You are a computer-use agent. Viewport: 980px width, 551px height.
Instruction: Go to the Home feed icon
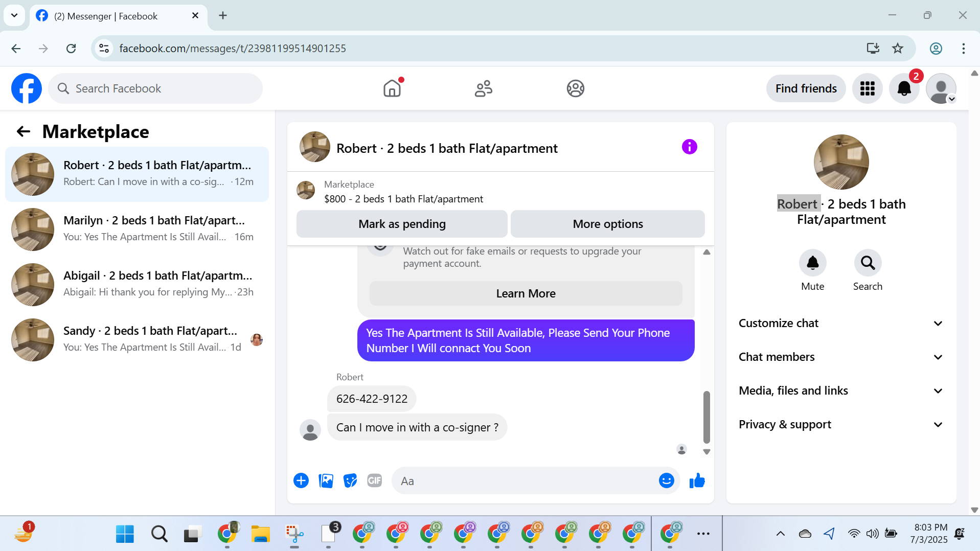click(392, 88)
